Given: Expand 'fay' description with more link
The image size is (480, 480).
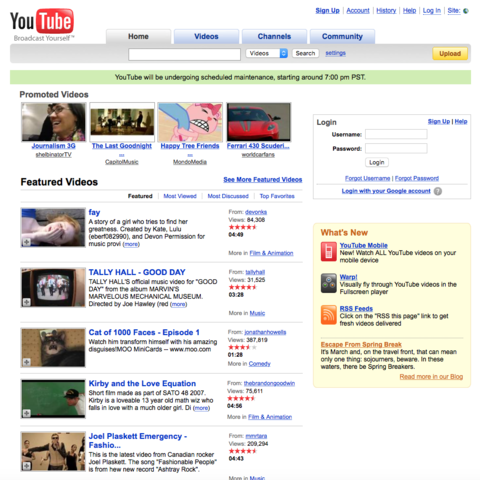Looking at the screenshot, I should [x=131, y=244].
